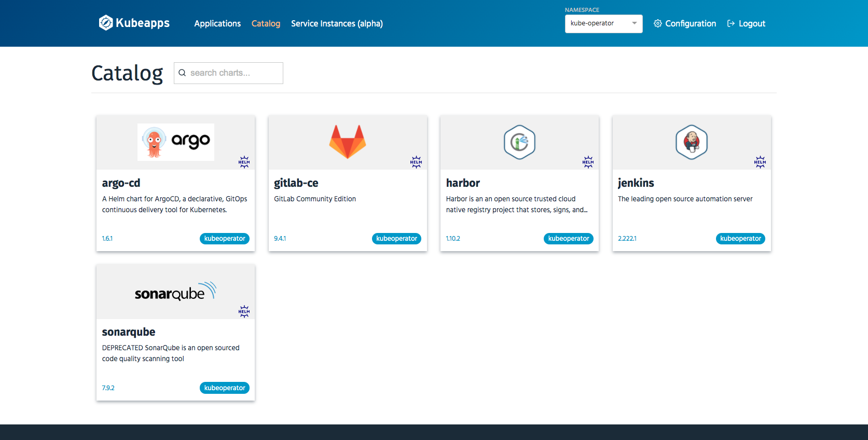
Task: Open Service Instances (alpha)
Action: (x=337, y=23)
